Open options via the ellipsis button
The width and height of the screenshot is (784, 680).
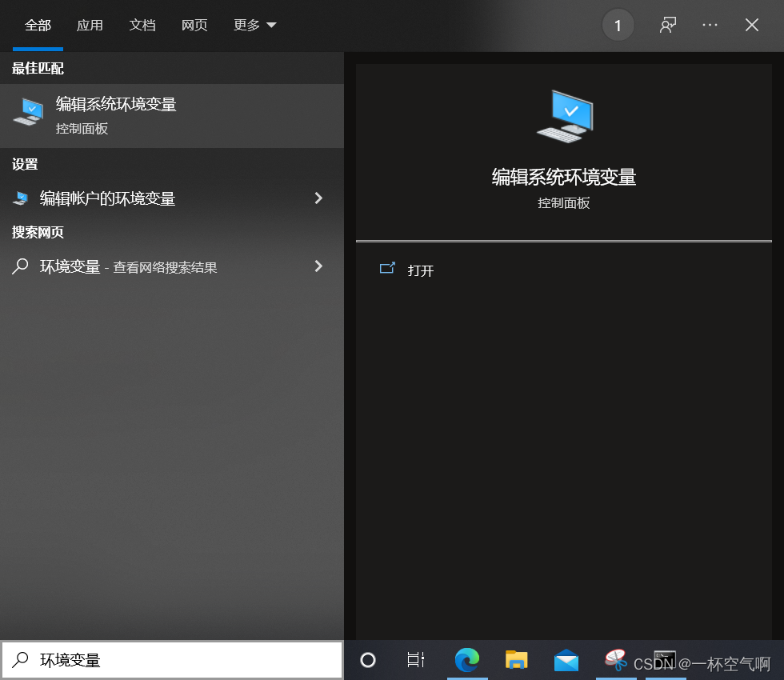click(710, 25)
